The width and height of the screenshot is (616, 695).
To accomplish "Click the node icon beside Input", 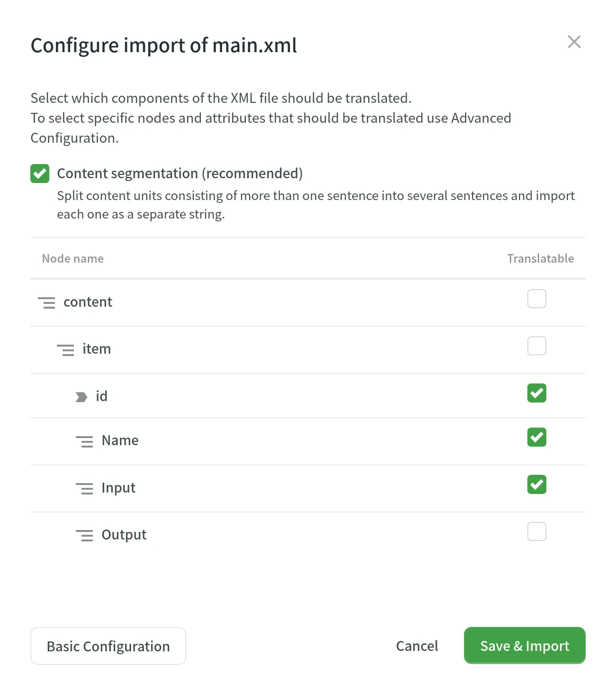I will pyautogui.click(x=85, y=489).
